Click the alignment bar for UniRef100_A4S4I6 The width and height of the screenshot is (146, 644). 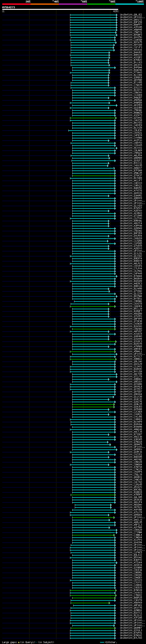[93, 50]
